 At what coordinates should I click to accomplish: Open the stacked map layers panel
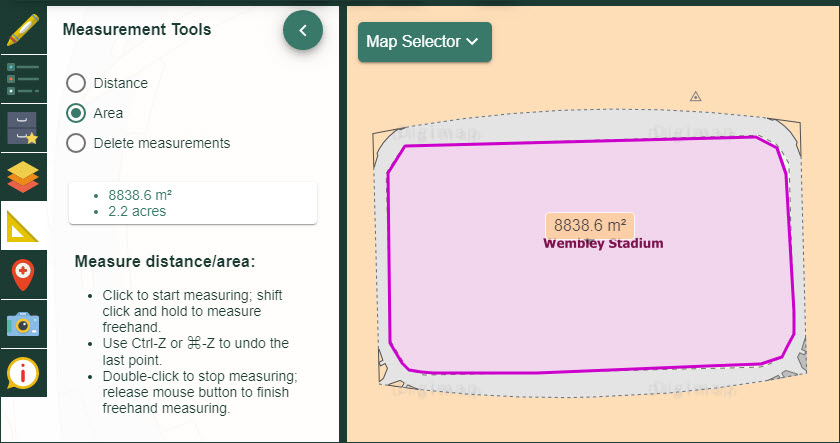(x=23, y=177)
